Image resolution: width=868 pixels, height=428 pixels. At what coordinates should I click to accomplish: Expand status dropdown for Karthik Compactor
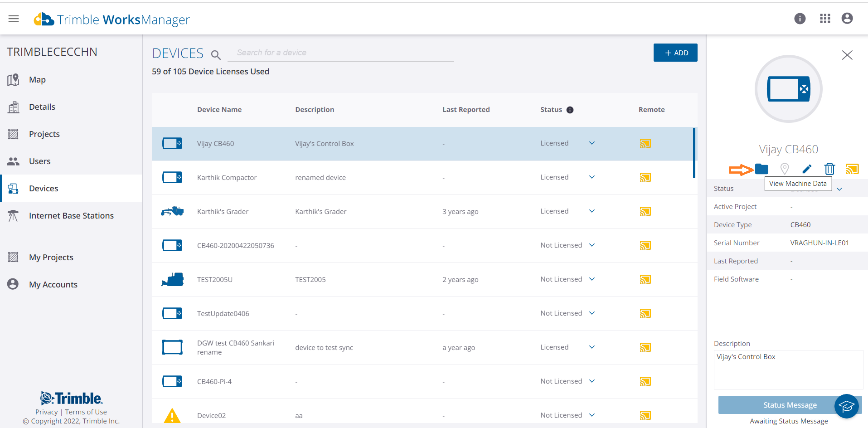592,177
